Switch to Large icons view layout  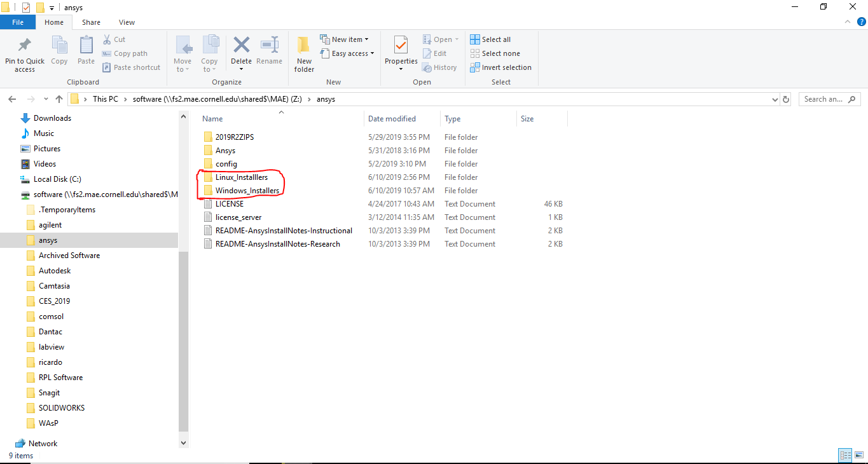pyautogui.click(x=858, y=455)
